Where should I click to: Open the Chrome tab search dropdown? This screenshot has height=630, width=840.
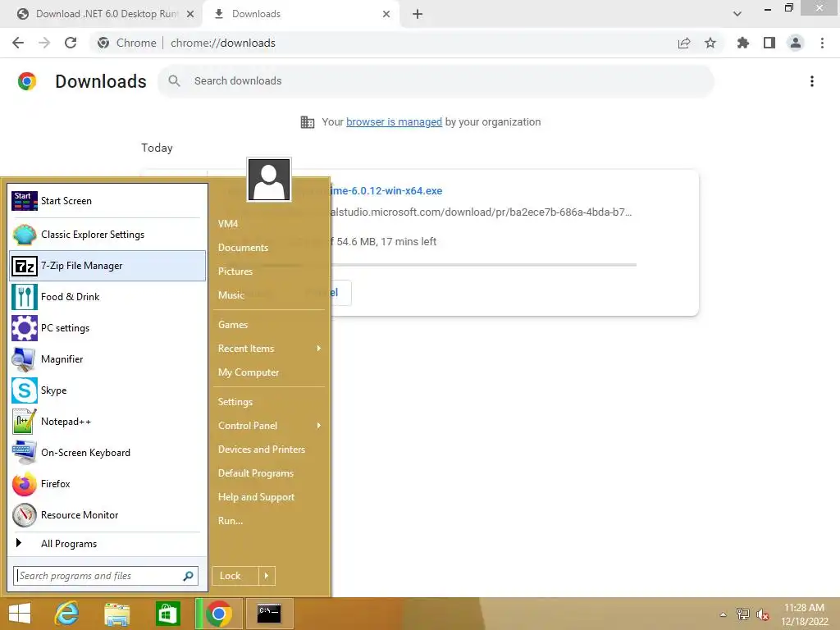737,14
